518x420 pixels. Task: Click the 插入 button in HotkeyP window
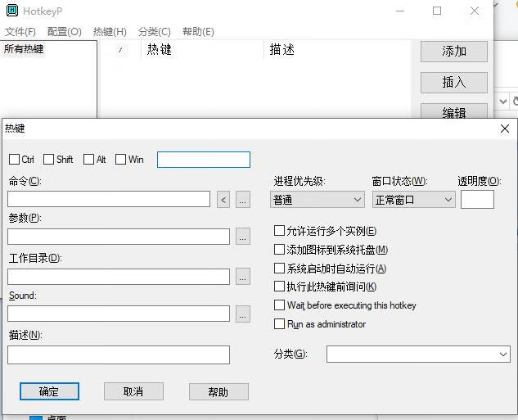tap(454, 83)
